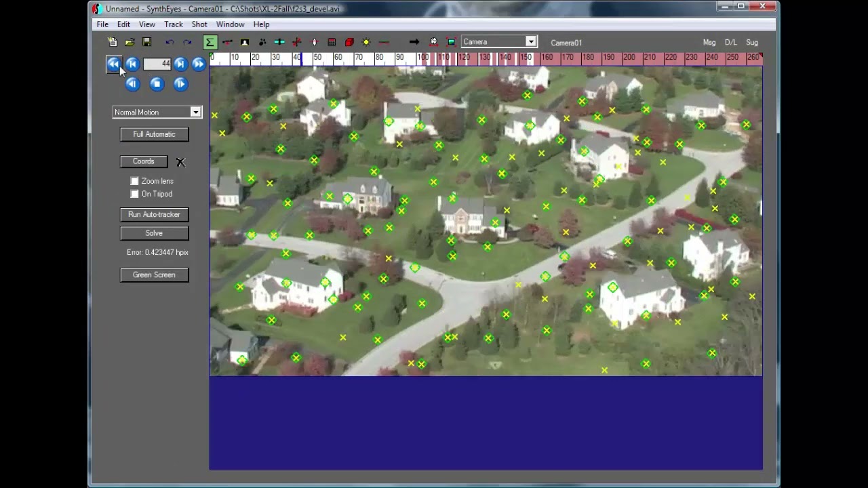This screenshot has height=488, width=868.
Task: Open the 3-D panel with the red cube icon
Action: click(349, 42)
